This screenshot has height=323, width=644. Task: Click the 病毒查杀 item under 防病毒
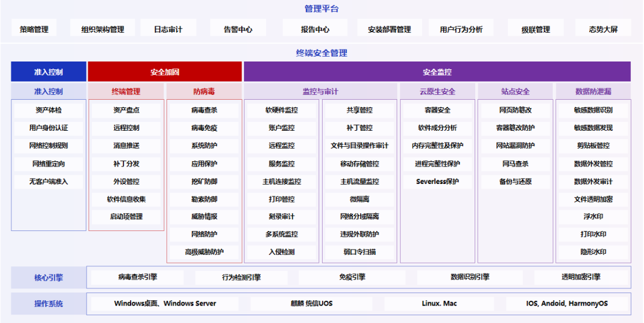(x=204, y=110)
